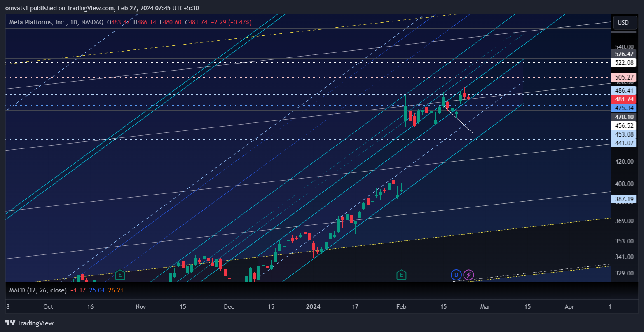Screen dimensions: 644x332
Task: Click the blue dividend D marker
Action: pos(456,275)
